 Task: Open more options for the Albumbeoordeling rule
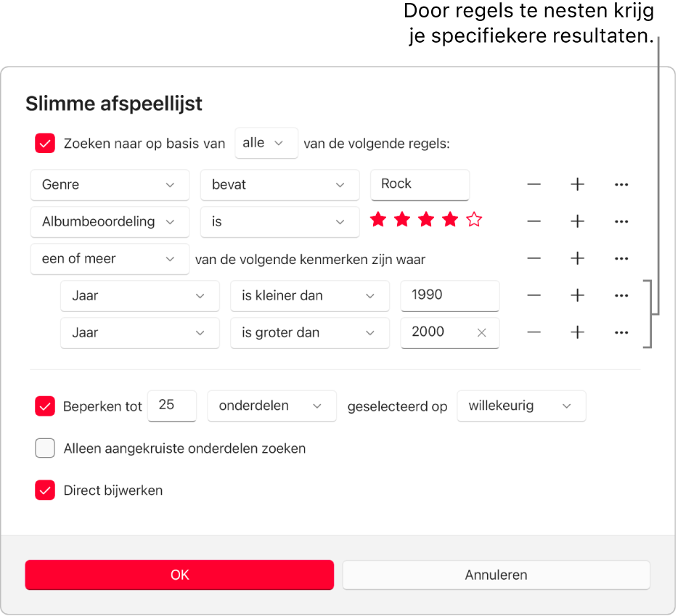coord(621,222)
